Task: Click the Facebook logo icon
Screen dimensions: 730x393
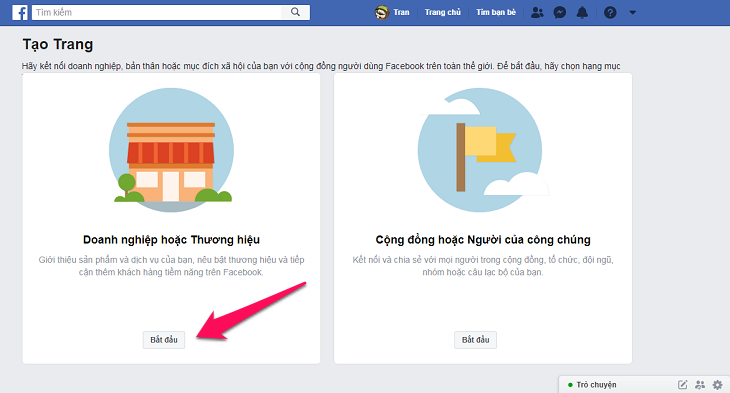Action: (20, 13)
